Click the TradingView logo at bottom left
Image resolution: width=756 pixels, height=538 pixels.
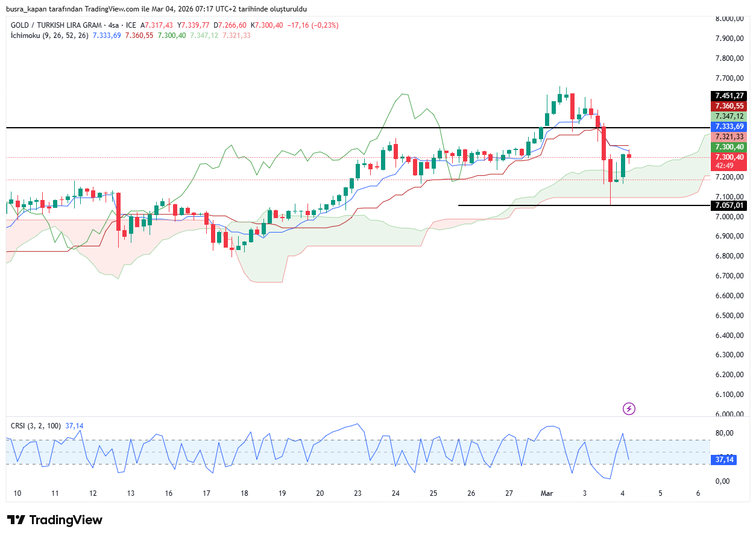click(x=55, y=520)
